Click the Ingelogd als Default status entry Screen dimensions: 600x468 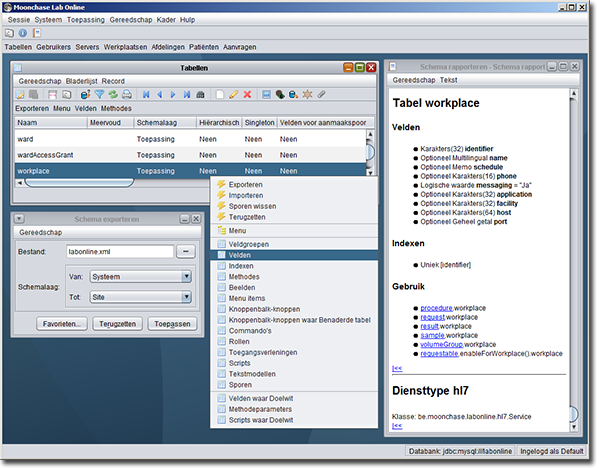(x=551, y=451)
